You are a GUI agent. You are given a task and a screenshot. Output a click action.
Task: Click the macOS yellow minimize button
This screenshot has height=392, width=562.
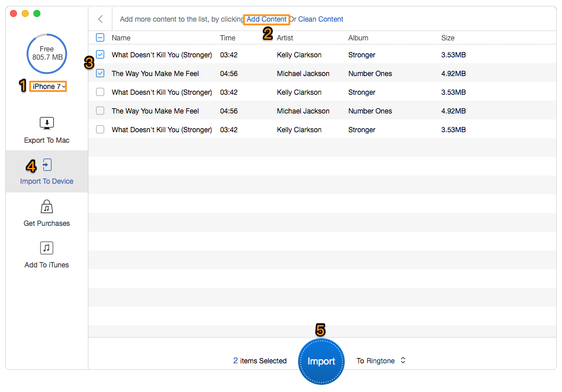(25, 13)
